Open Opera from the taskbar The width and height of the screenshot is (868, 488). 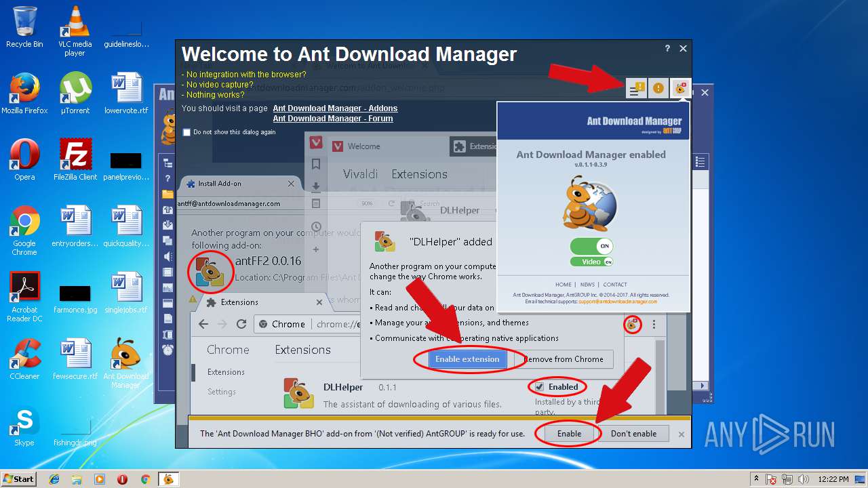pyautogui.click(x=123, y=479)
